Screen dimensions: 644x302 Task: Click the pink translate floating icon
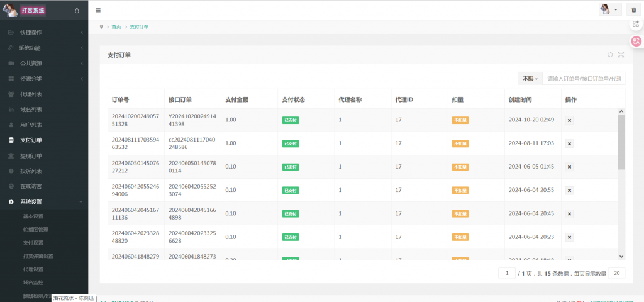(636, 41)
